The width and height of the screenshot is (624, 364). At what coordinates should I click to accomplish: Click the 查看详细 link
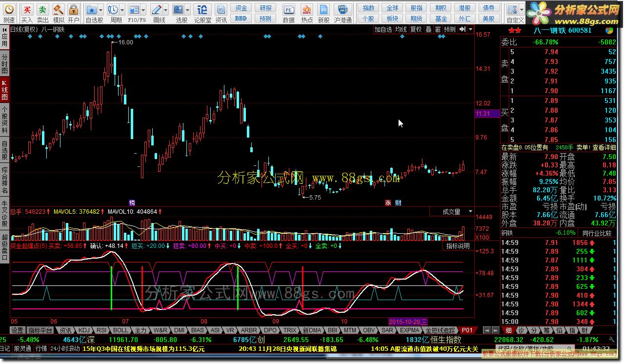[604, 147]
